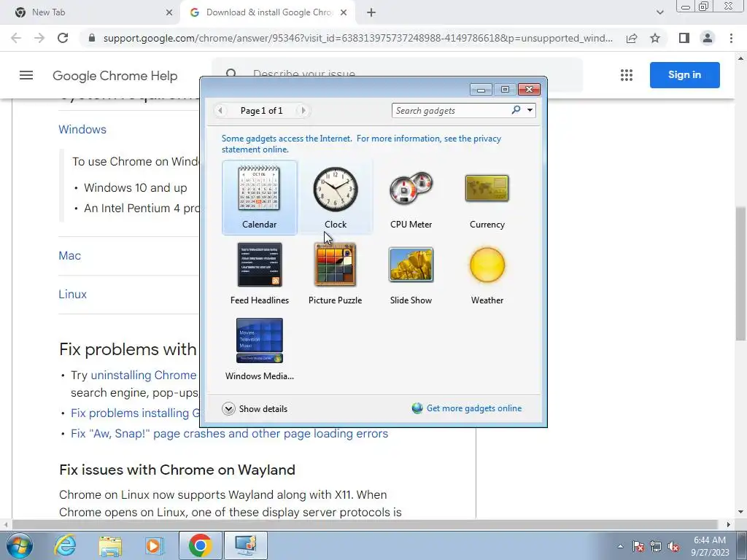Open the gadget privacy statement link
Viewport: 747px width, 560px height.
click(x=361, y=144)
